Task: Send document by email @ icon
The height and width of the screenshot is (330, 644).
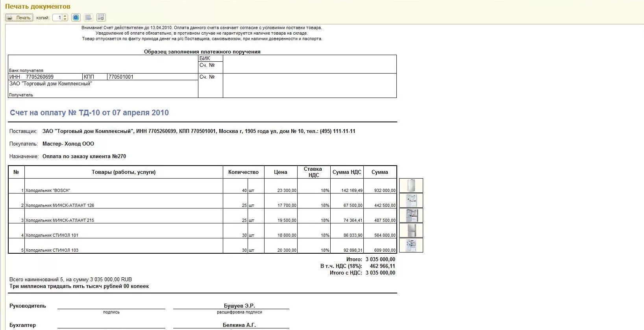Action: click(76, 18)
